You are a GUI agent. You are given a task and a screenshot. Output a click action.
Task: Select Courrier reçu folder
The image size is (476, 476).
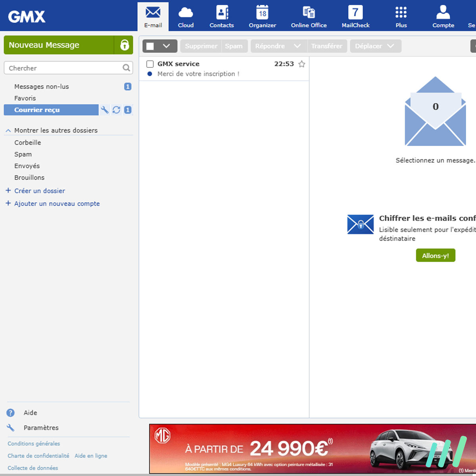(51, 110)
